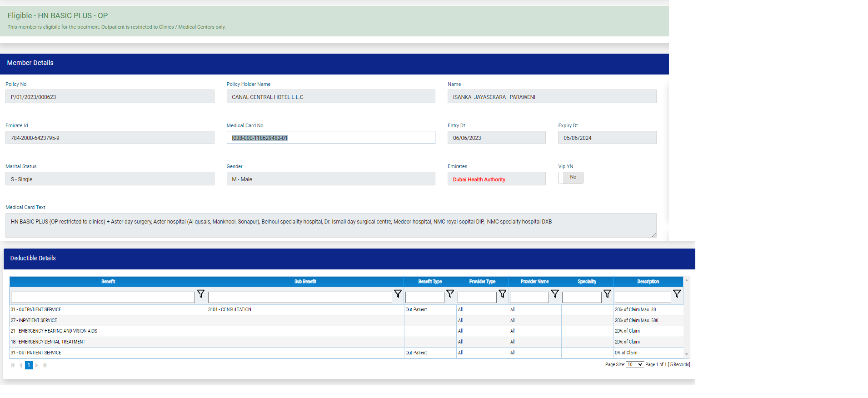Click the Medical Card No field
The image size is (868, 398).
click(330, 138)
